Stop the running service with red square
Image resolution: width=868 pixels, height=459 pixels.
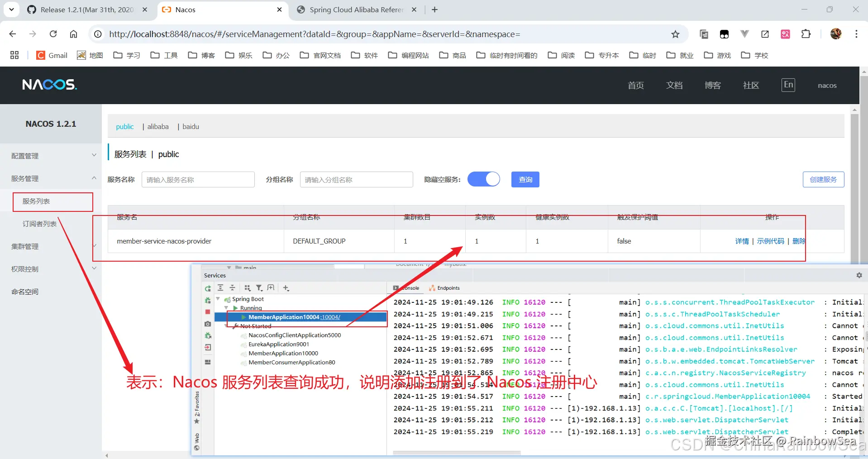208,312
